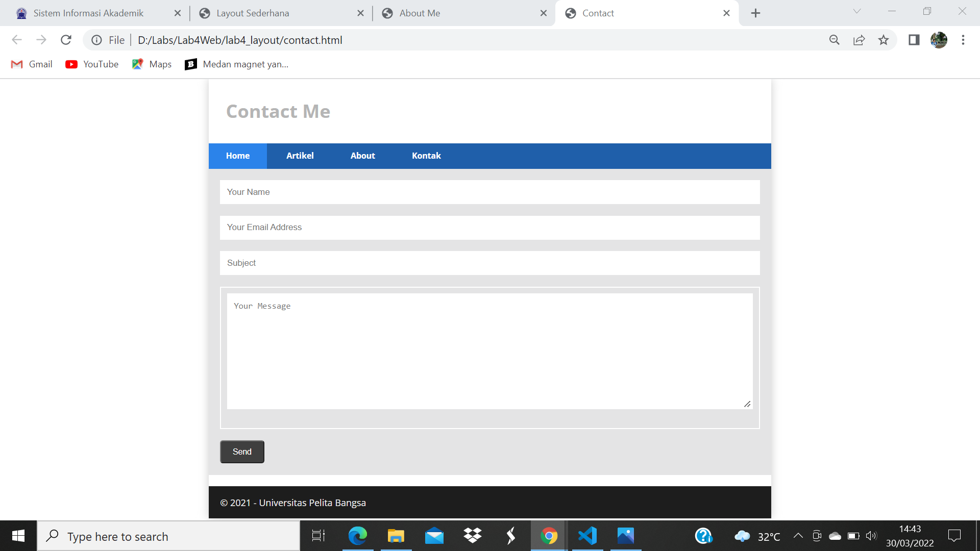Open Dropbox from the taskbar

pyautogui.click(x=472, y=536)
